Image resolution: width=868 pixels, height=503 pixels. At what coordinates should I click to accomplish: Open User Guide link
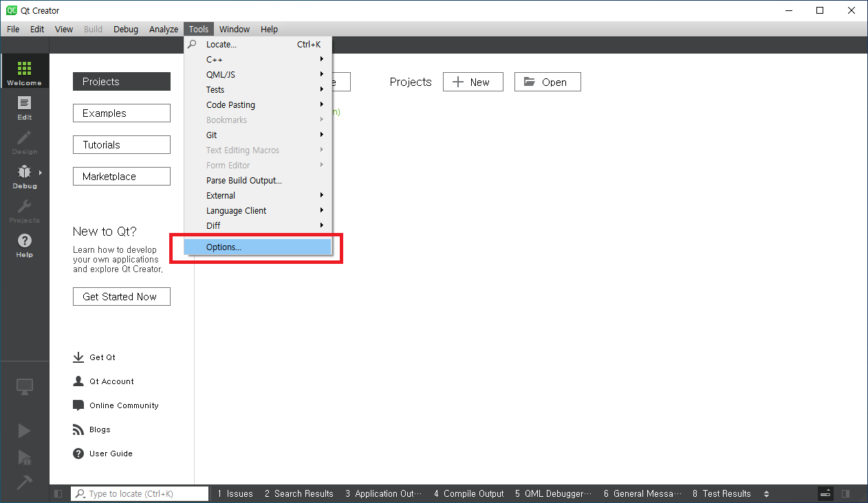point(111,454)
